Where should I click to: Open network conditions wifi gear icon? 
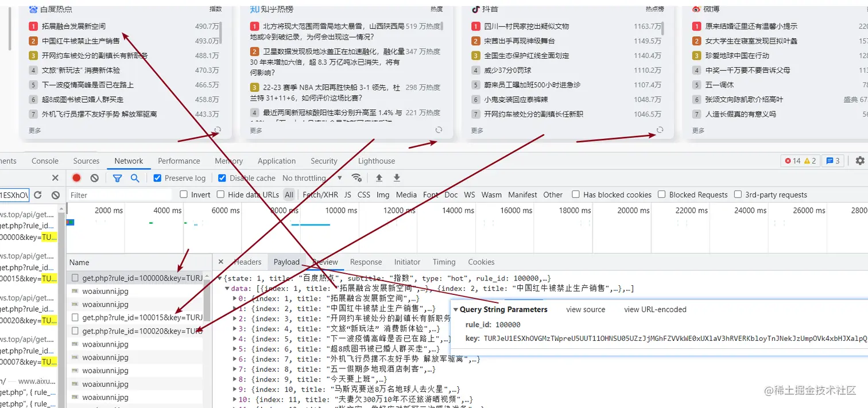[x=356, y=178]
